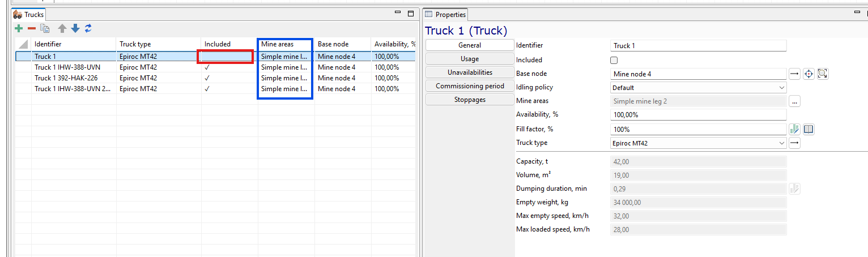Click the Max empty speed value 32,00

coord(699,216)
